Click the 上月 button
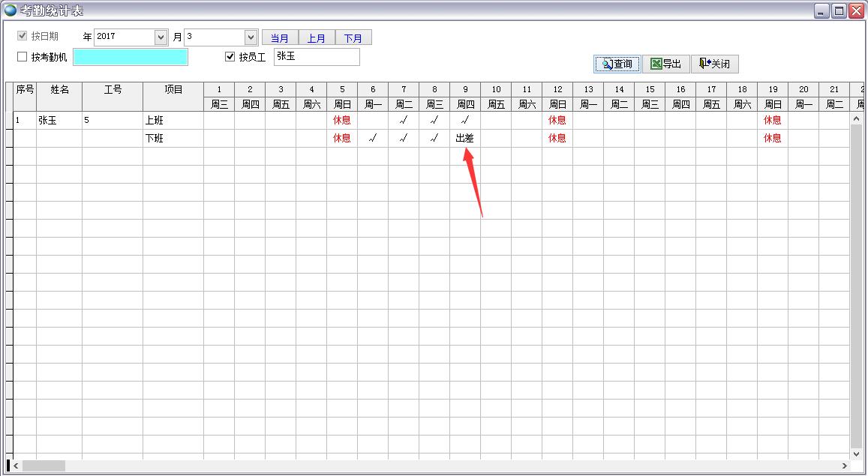Image resolution: width=868 pixels, height=476 pixels. (x=316, y=37)
